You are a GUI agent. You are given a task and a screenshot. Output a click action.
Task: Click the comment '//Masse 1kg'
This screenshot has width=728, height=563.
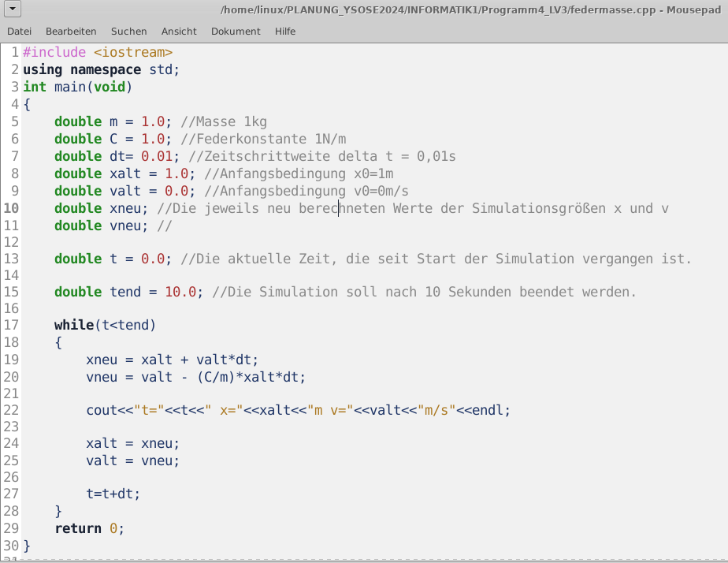coord(223,121)
